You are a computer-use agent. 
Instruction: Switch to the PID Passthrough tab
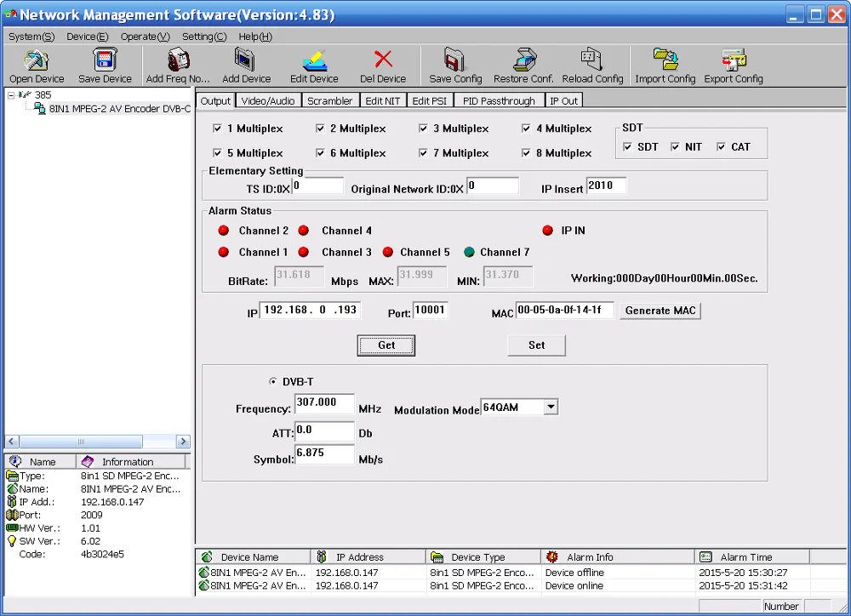click(x=498, y=101)
